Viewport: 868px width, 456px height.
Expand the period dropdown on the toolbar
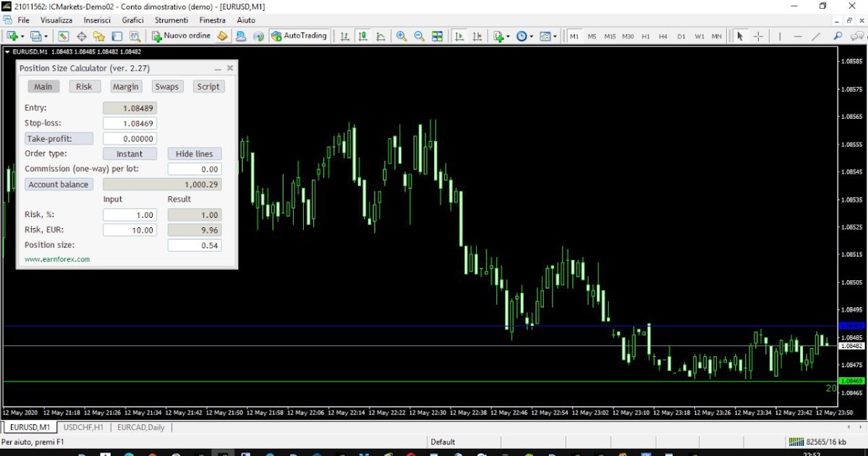point(532,35)
